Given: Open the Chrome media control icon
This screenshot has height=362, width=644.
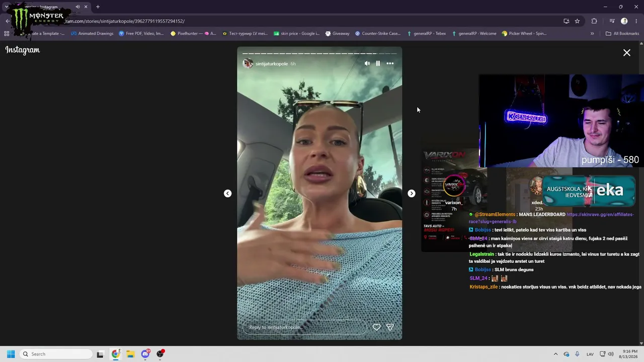Looking at the screenshot, I should pyautogui.click(x=612, y=21).
